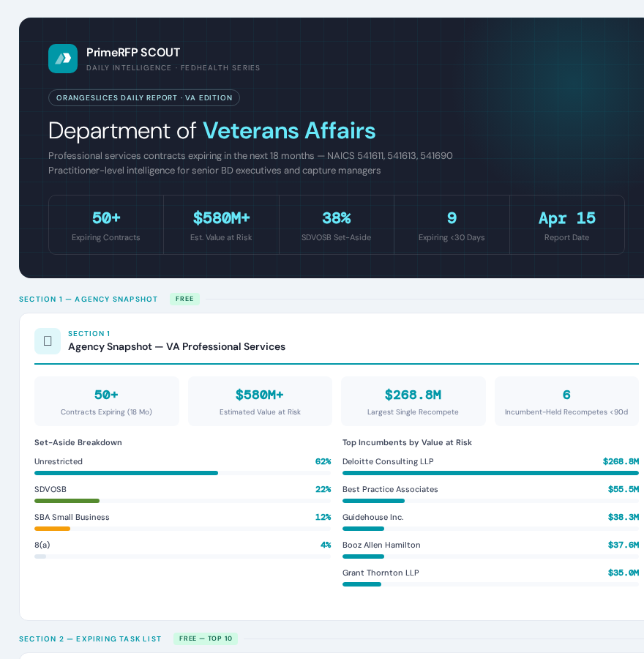644x659 pixels.
Task: Click the Department of Veterans Affairs heading
Action: pyautogui.click(x=211, y=130)
